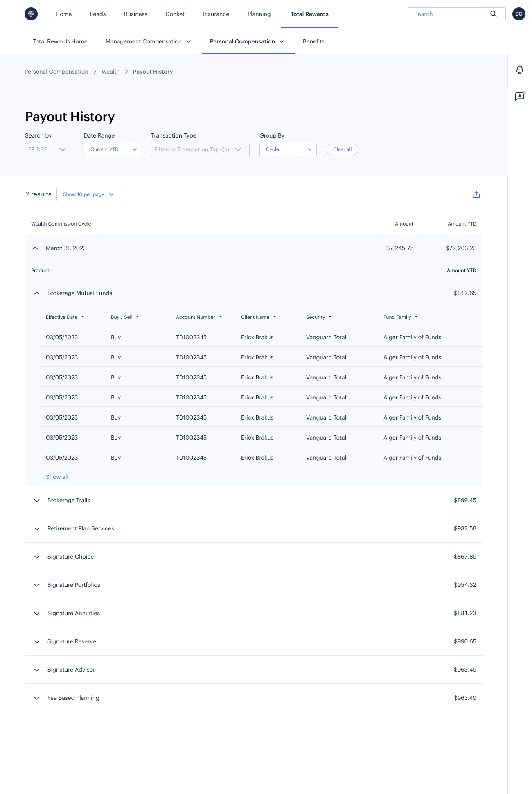The image size is (532, 794).
Task: Follow the Personal Compensation breadcrumb link
Action: [x=56, y=72]
